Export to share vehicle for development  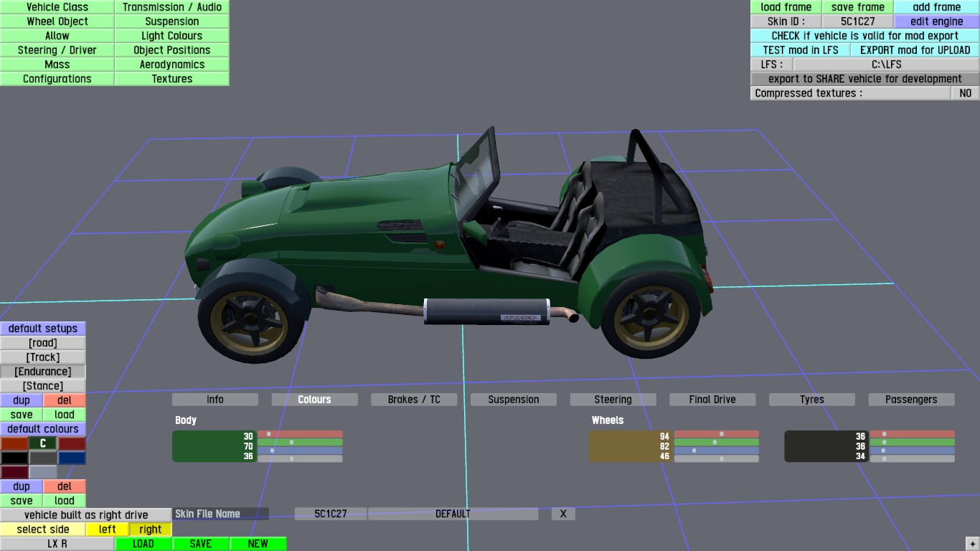point(865,79)
